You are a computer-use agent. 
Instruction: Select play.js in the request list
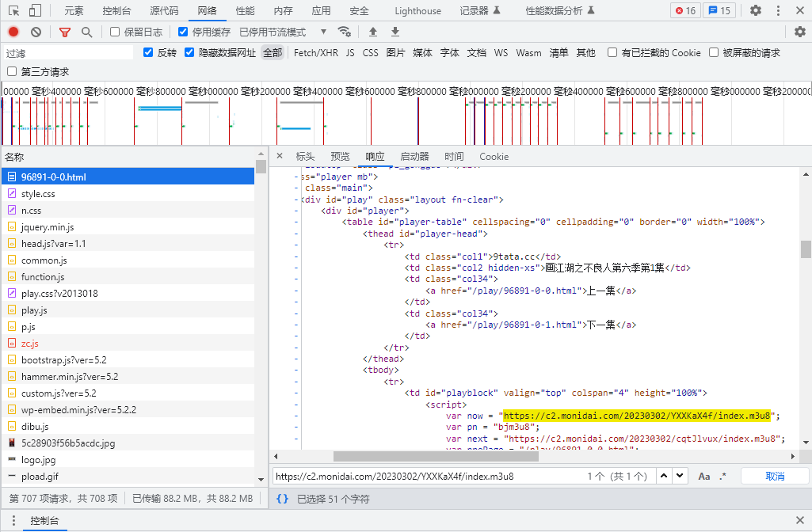click(34, 310)
